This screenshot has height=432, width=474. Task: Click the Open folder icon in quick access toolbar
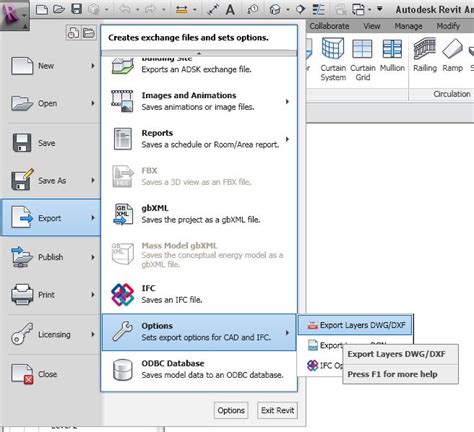59,9
